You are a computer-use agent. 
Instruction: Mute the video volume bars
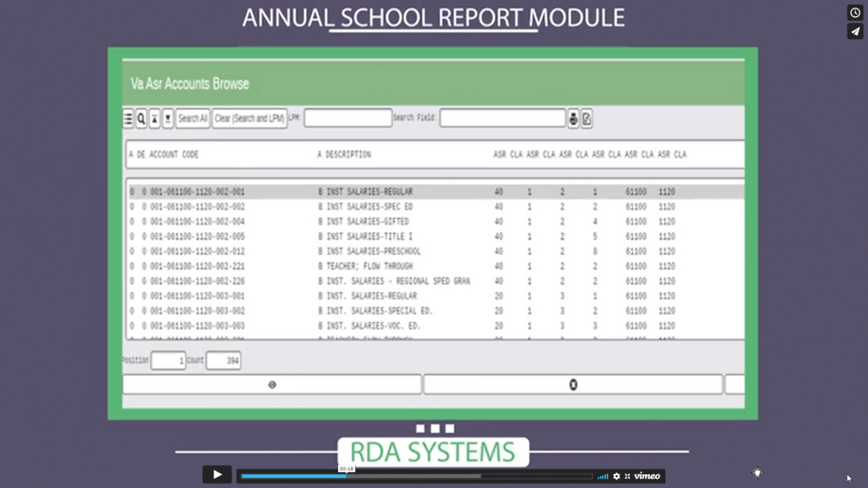tap(603, 475)
